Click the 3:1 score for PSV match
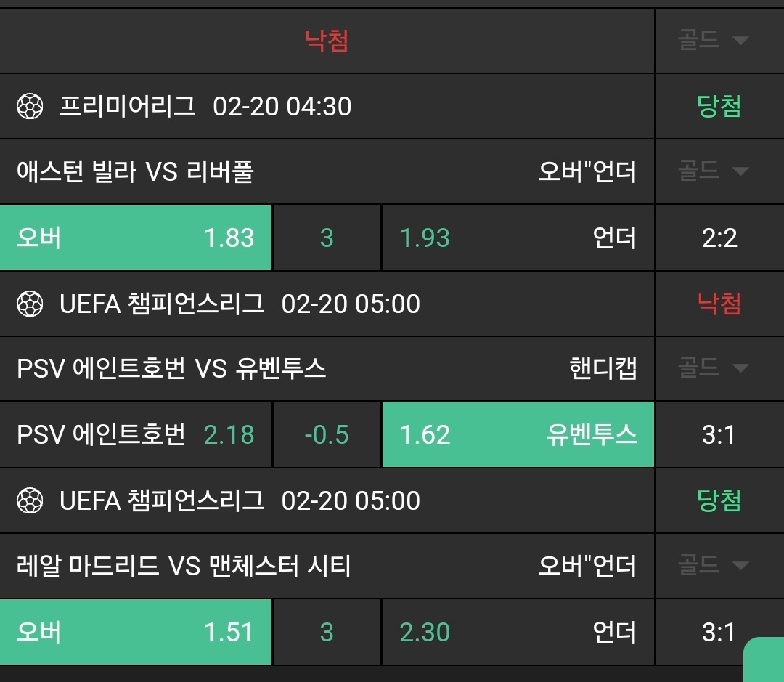 (719, 434)
